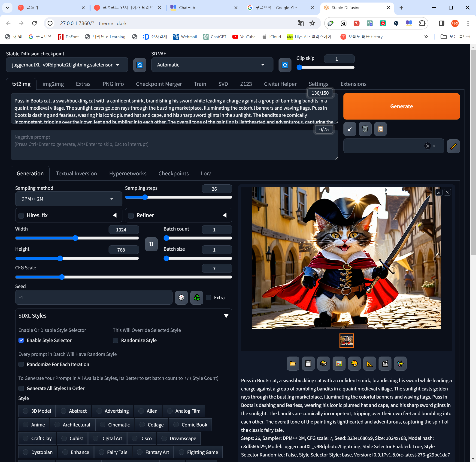Click the random seed dice icon

181,297
